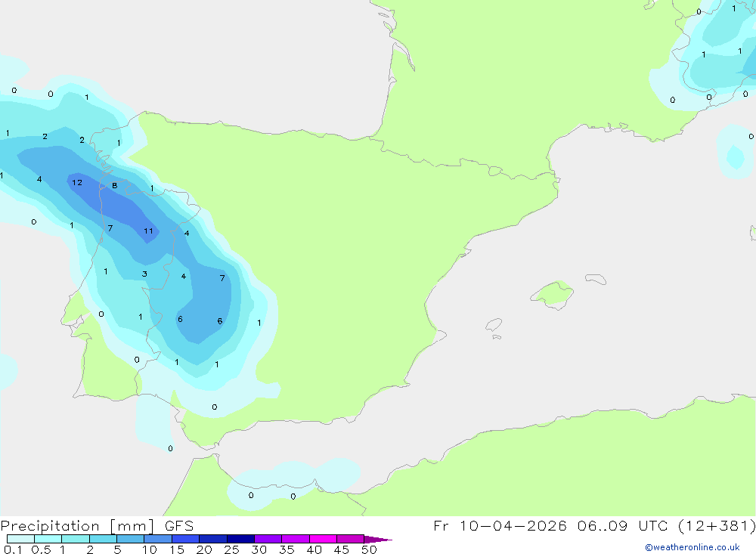Click the legend's over-50 arrow tip

(x=379, y=540)
